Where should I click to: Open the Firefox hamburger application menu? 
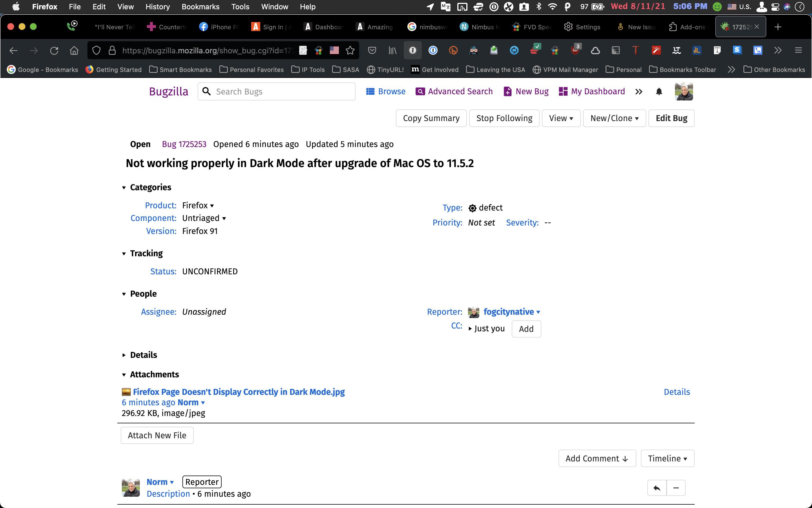[x=798, y=51]
